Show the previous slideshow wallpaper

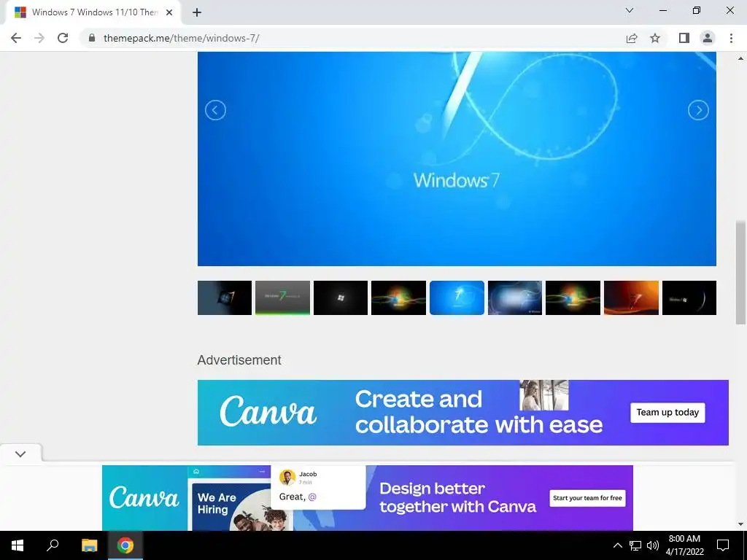click(x=215, y=111)
